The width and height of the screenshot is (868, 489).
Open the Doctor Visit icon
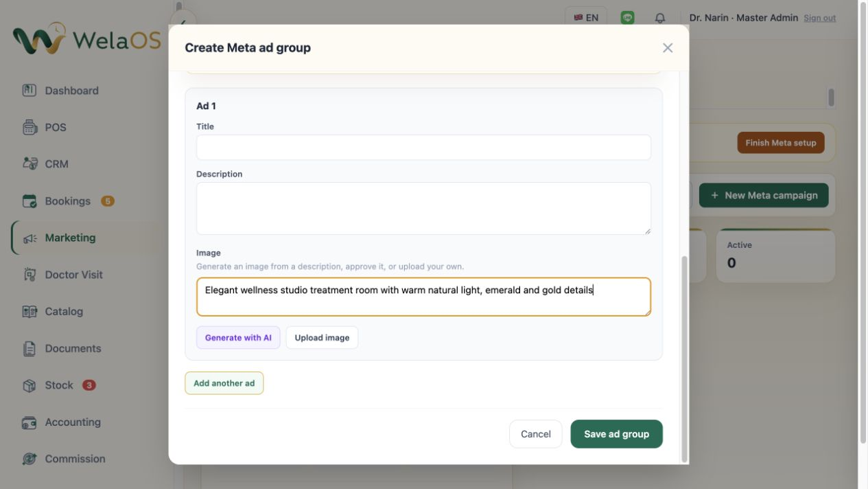click(30, 275)
